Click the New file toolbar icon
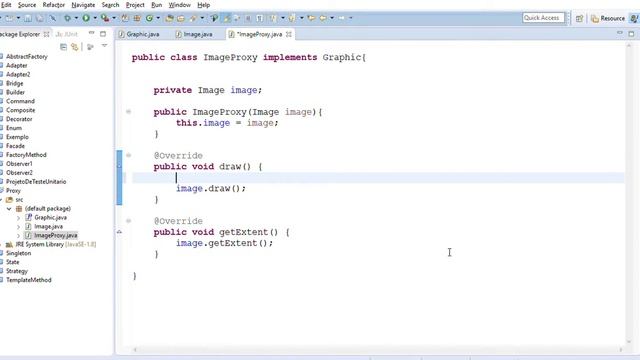640x360 pixels. 9,18
